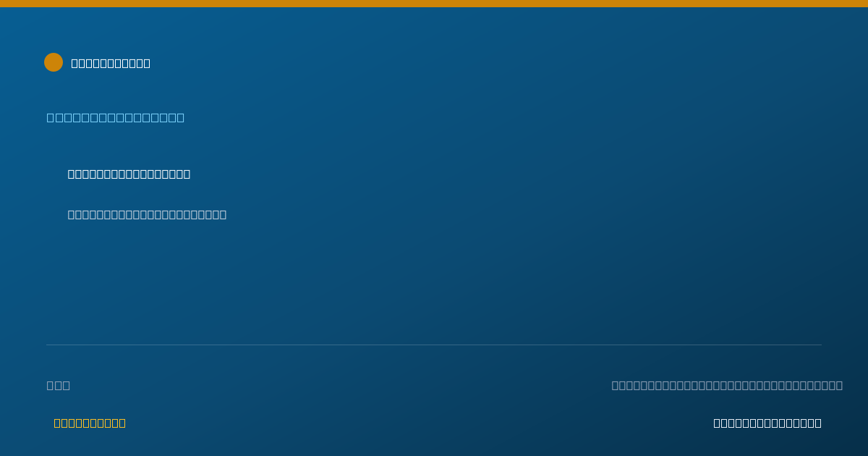Select the long gray caption above the white footer text
The height and width of the screenshot is (456, 868).
click(727, 385)
